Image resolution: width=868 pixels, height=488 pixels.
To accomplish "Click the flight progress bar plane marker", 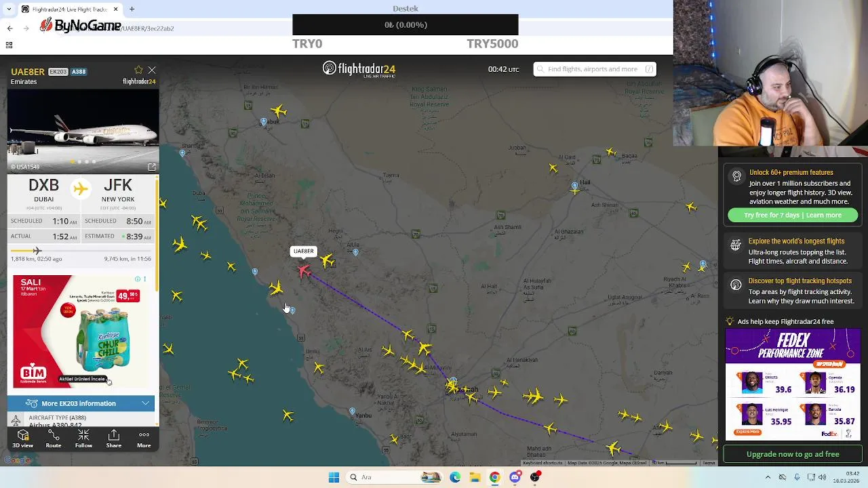I will 37,251.
